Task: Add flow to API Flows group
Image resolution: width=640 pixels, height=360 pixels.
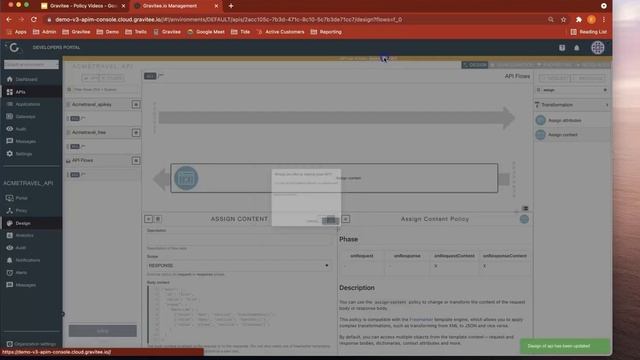Action: coord(136,160)
